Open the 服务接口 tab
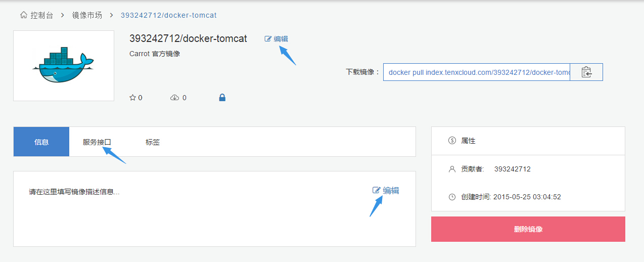Viewport: 644px width, 262px height. 97,142
